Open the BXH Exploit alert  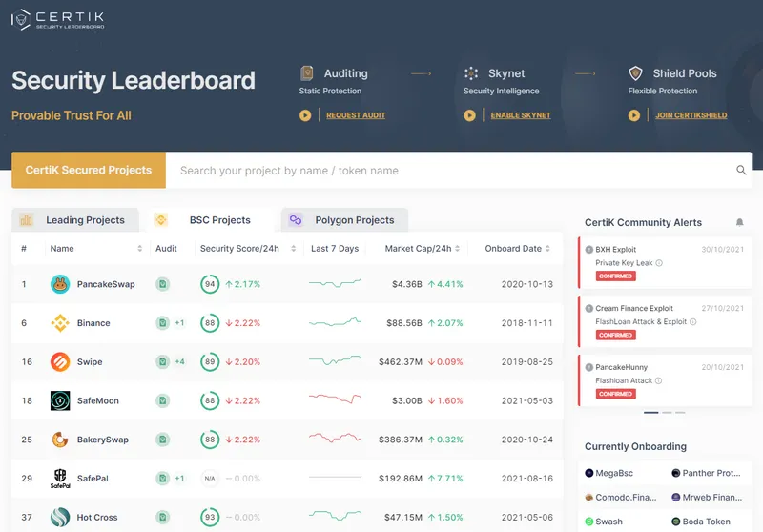tap(665, 262)
